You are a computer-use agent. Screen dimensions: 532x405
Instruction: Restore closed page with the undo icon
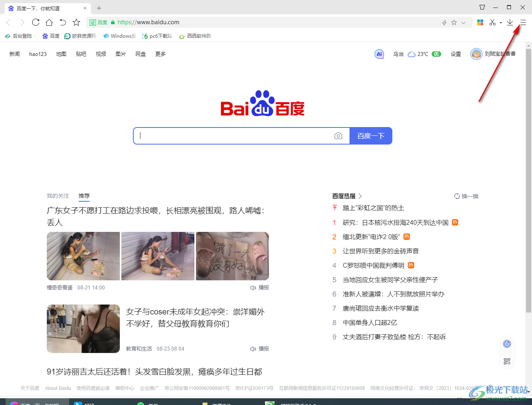pos(63,22)
